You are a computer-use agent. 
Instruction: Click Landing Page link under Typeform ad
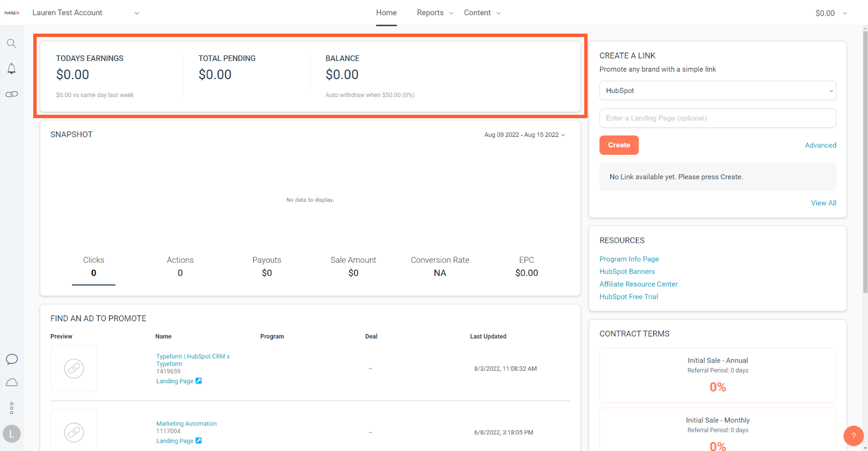175,381
